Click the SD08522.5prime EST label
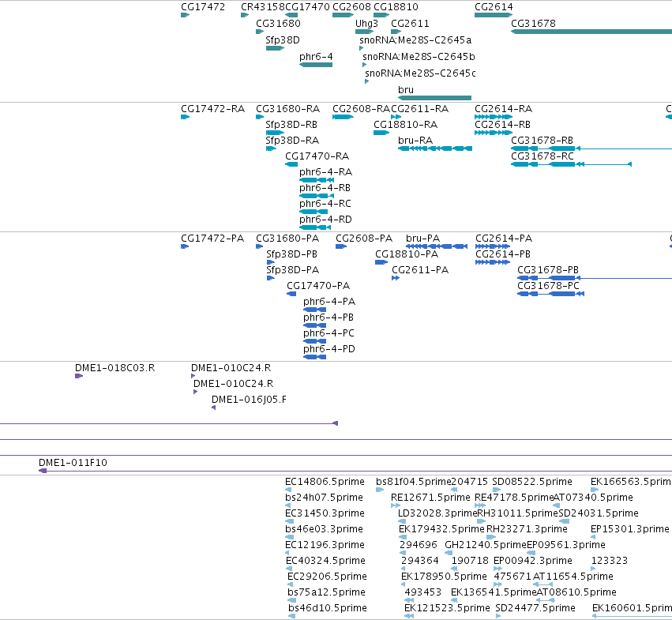 click(x=532, y=482)
